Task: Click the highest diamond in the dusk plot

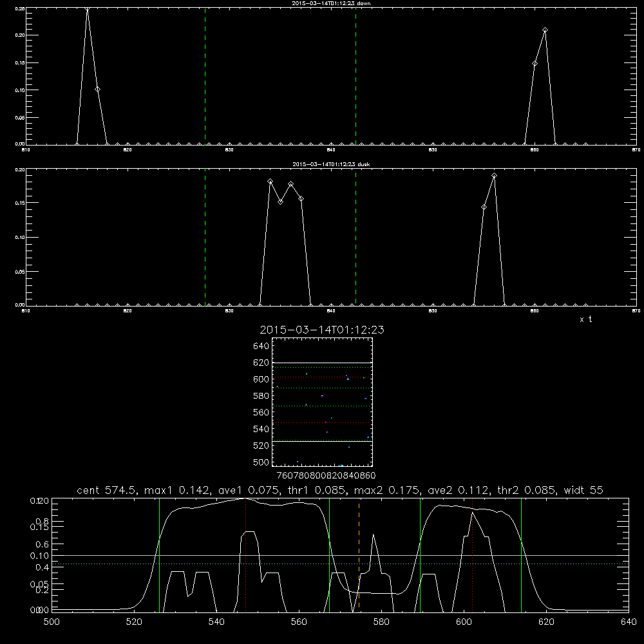Action: pyautogui.click(x=494, y=176)
